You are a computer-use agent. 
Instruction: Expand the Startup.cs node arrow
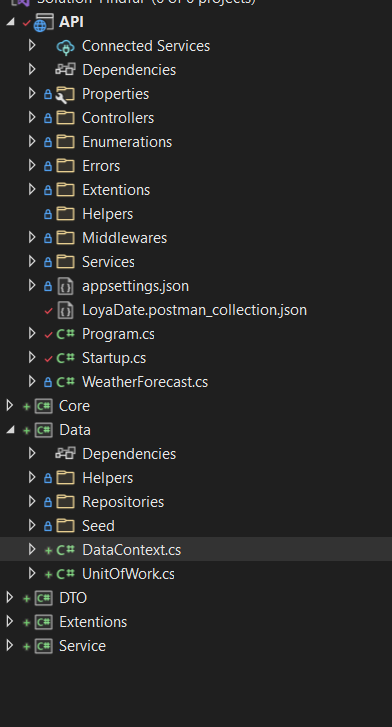[x=32, y=357]
